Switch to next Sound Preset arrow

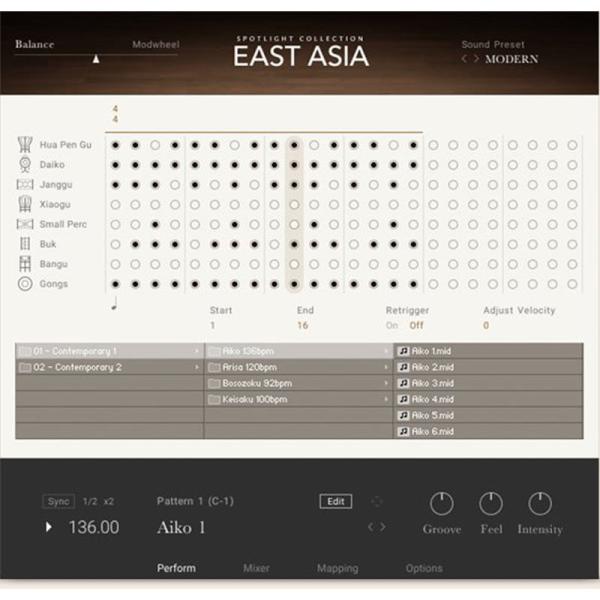tap(476, 59)
